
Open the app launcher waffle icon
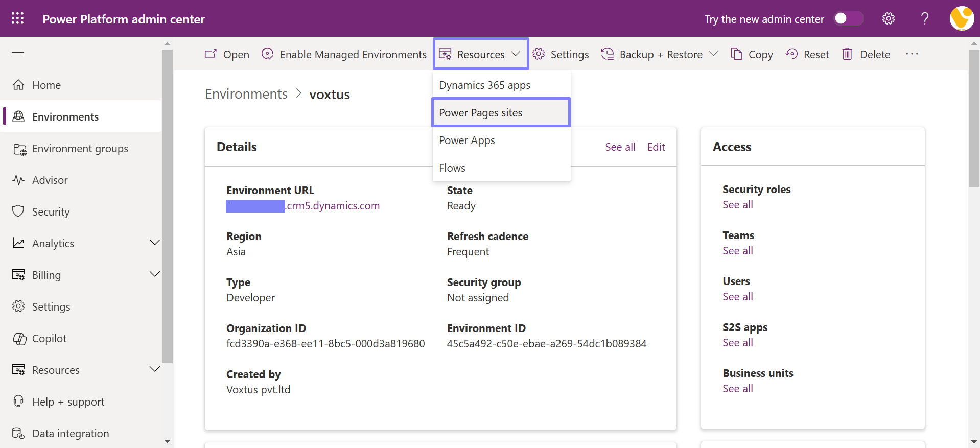[x=17, y=18]
